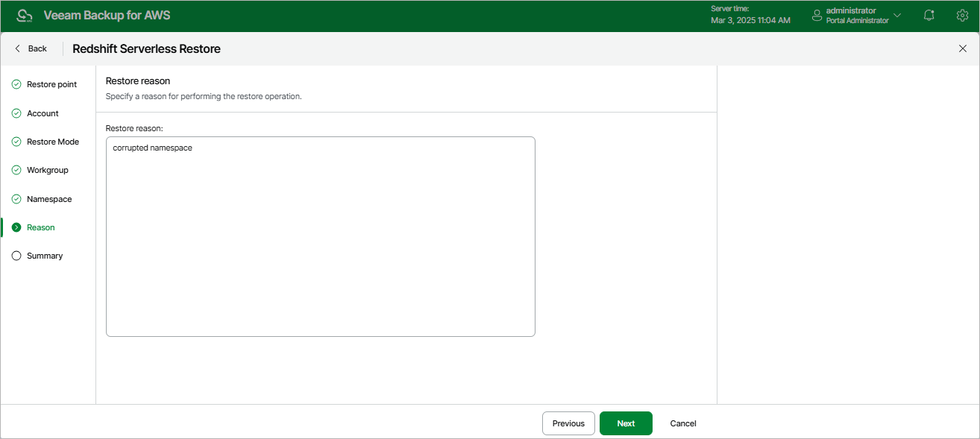Go to the Workgroup step
This screenshot has width=980, height=439.
tap(48, 170)
